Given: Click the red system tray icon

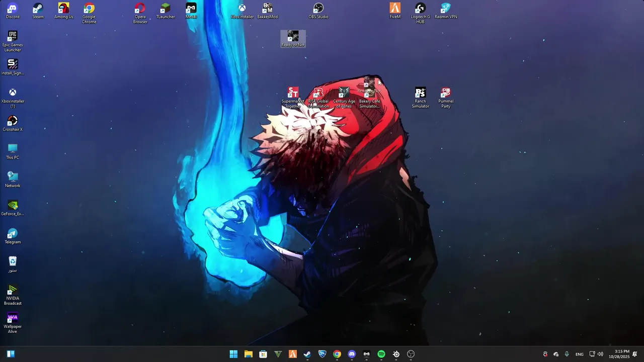Looking at the screenshot, I should [545, 354].
